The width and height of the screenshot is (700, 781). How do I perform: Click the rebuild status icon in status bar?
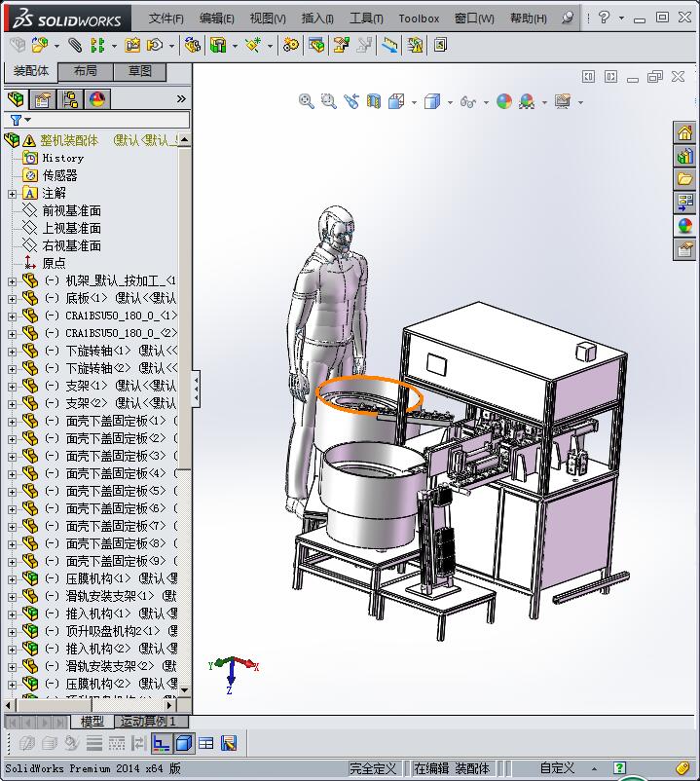(x=682, y=768)
